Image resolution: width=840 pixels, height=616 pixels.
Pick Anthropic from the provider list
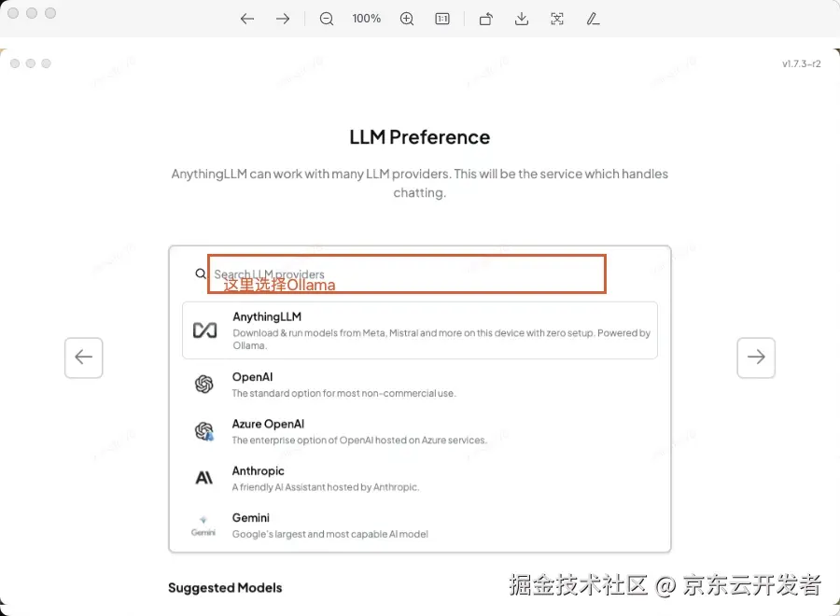pos(419,479)
